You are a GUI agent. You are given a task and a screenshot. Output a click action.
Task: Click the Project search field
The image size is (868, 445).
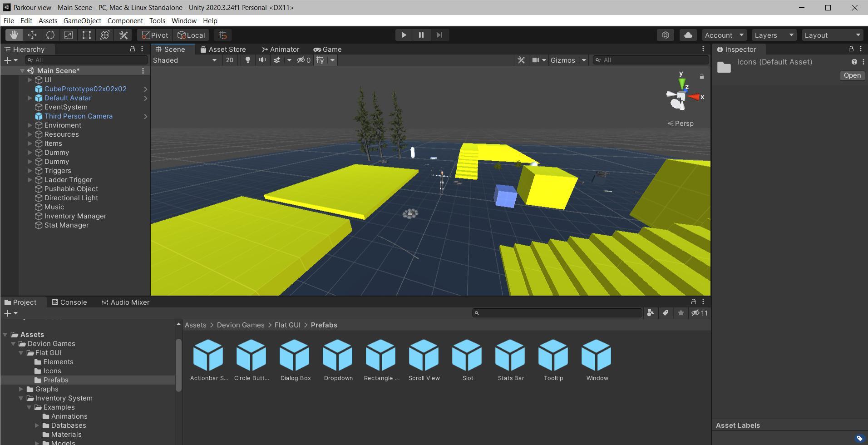tap(557, 313)
